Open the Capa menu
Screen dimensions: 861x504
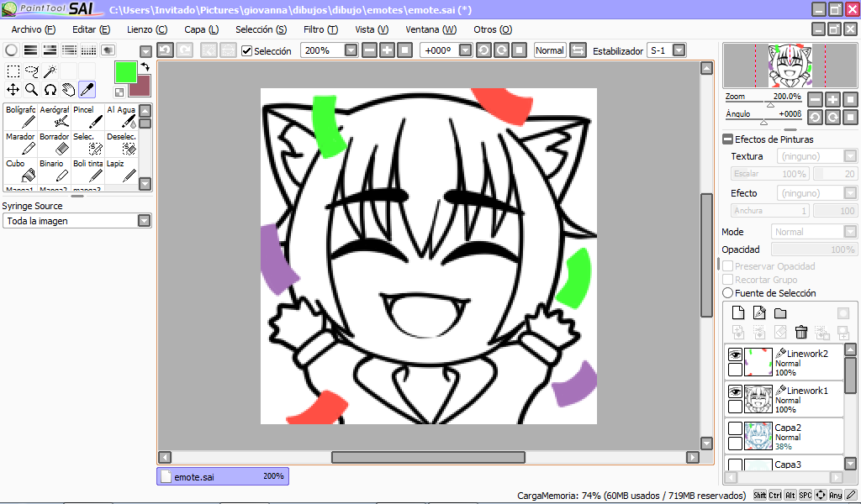click(202, 29)
